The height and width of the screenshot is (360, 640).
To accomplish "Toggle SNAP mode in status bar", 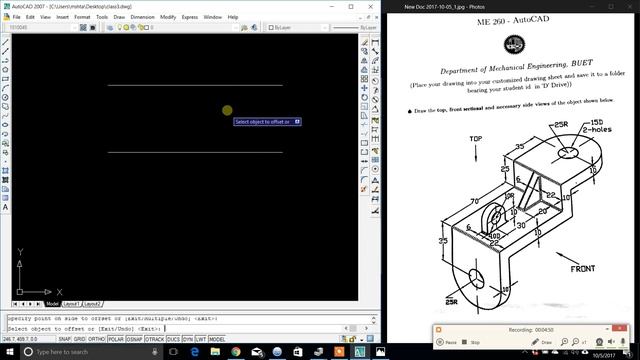I will tap(64, 339).
